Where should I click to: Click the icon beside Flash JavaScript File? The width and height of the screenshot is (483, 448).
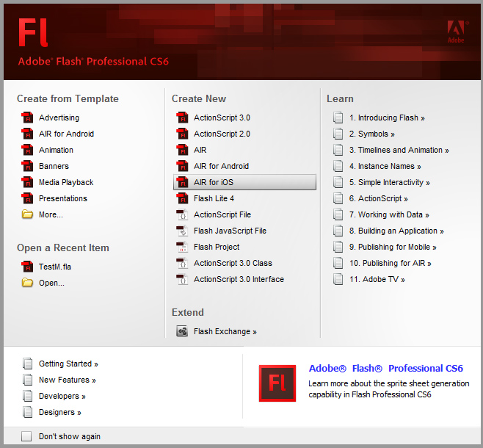point(182,231)
